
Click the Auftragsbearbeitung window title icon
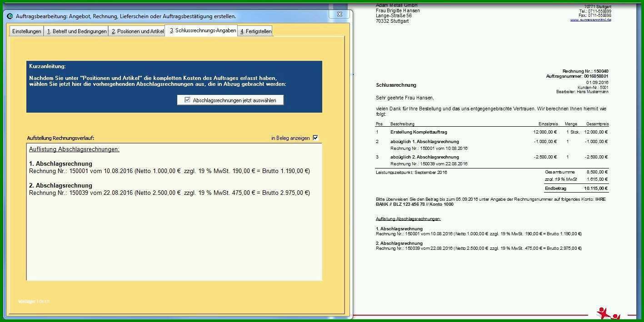10,16
